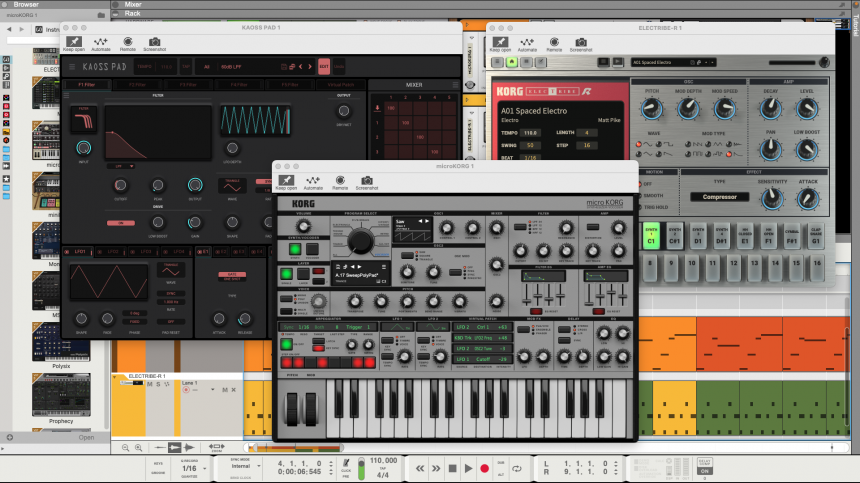Click play button in ELECTRIBE-R toolbar
This screenshot has height=483, width=860.
click(x=618, y=62)
